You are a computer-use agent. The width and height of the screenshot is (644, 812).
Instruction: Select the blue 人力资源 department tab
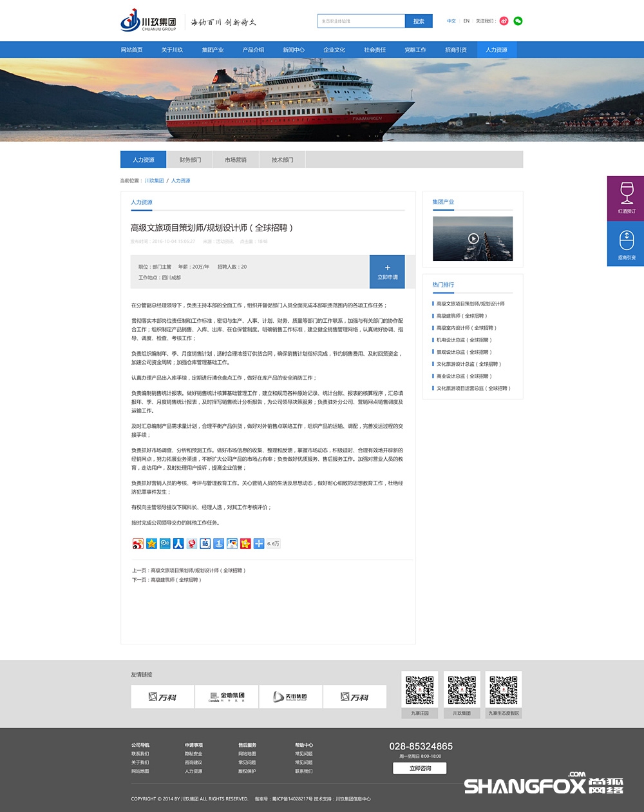coord(144,160)
